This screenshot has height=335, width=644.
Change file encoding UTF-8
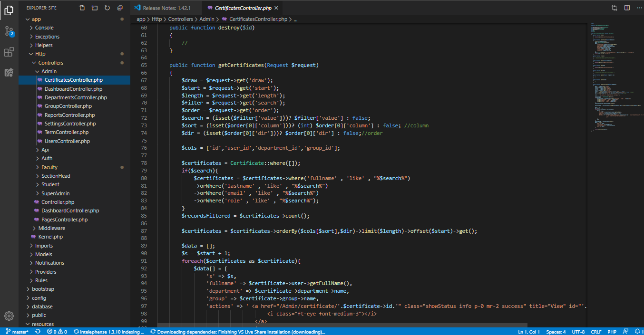[578, 332]
